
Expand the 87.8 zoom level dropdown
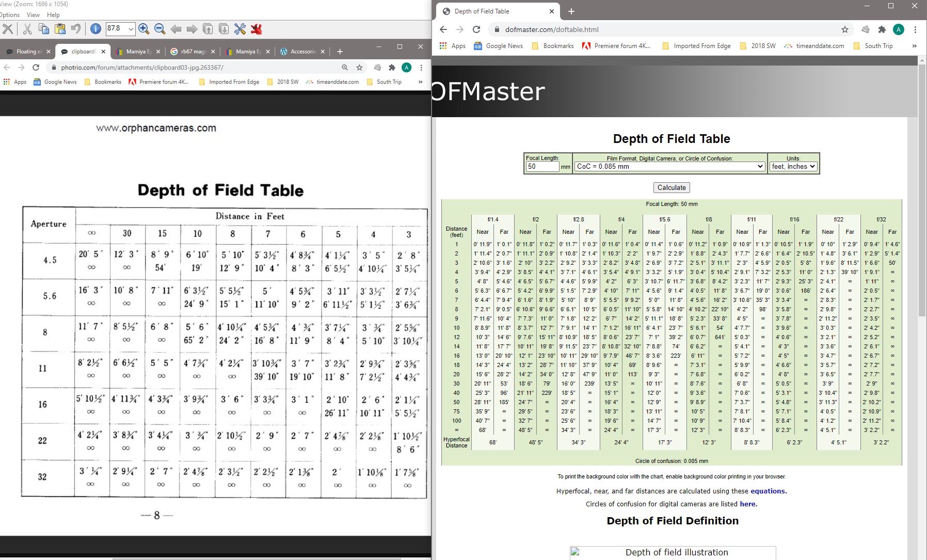click(131, 29)
